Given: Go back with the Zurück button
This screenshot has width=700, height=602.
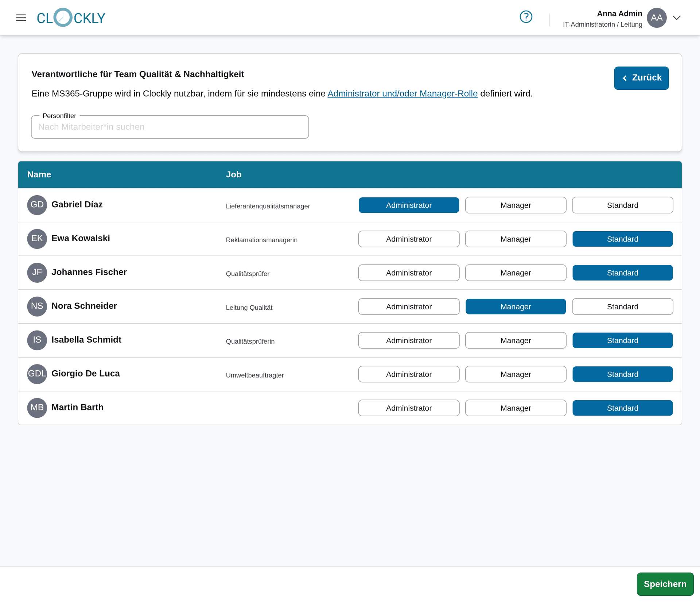Looking at the screenshot, I should click(641, 78).
